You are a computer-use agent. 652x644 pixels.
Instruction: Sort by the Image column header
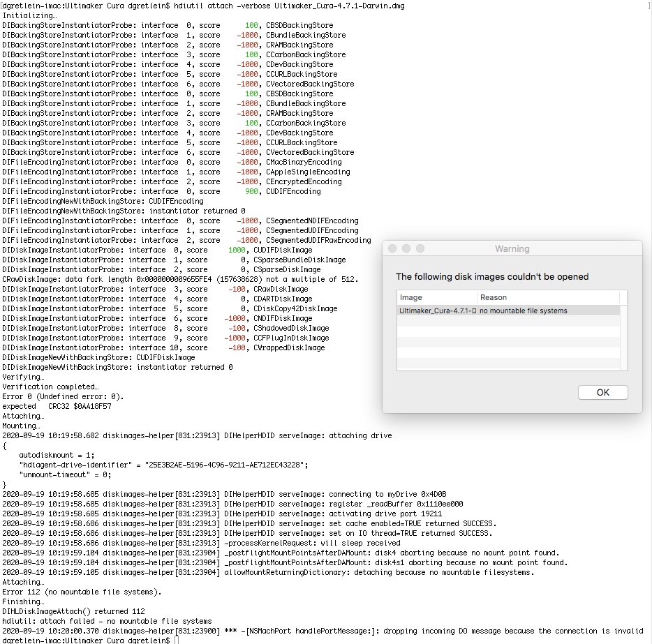coord(436,297)
